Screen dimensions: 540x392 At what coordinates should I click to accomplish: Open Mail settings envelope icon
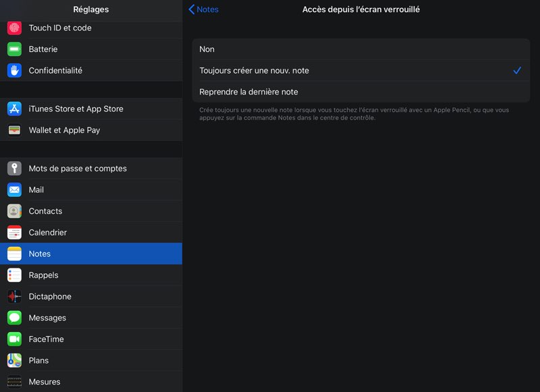tap(14, 190)
